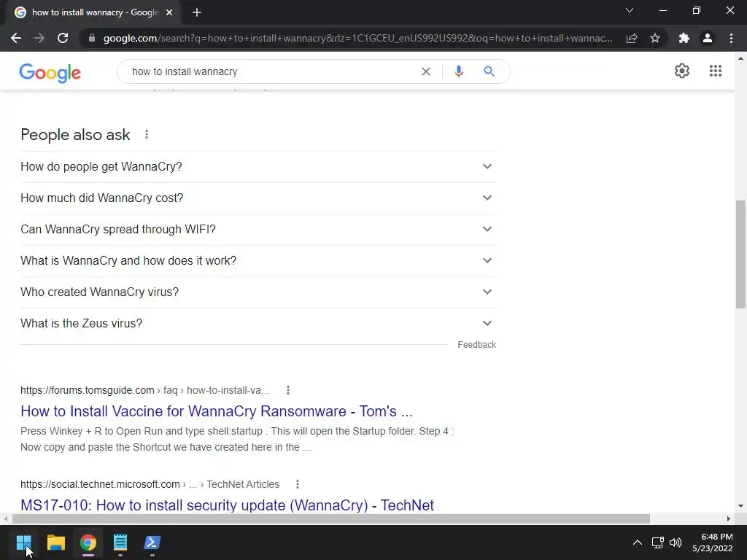Show hidden system tray icons

(637, 542)
